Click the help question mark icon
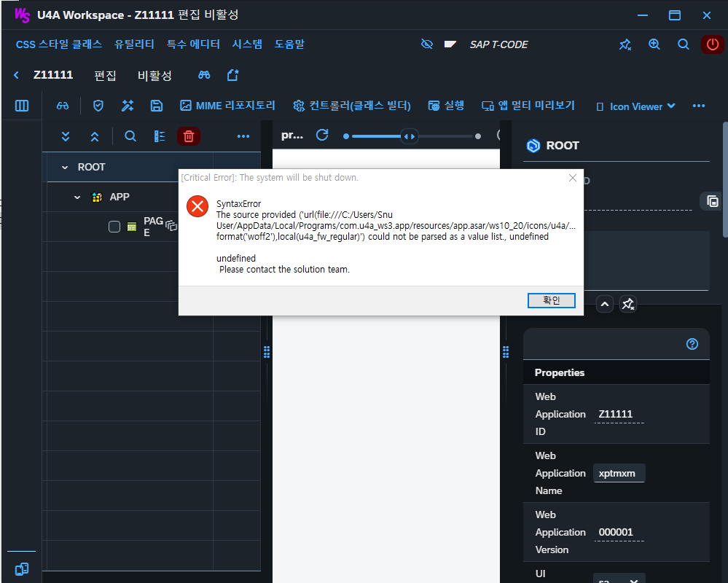The width and height of the screenshot is (728, 583). point(692,344)
